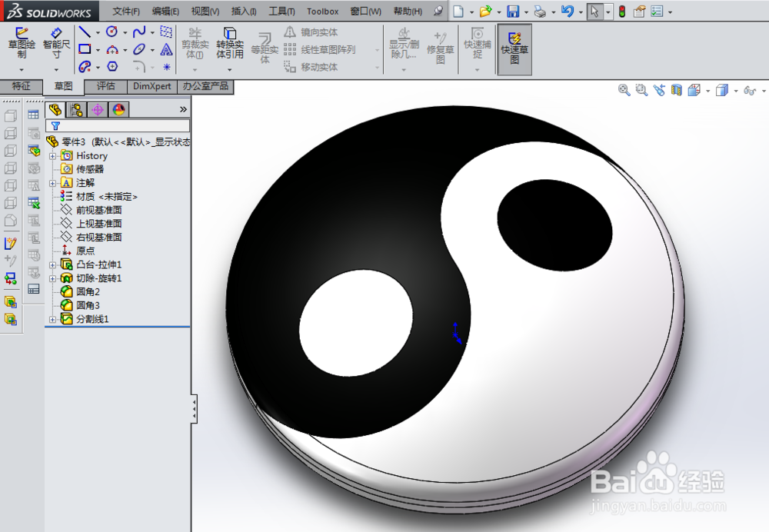This screenshot has width=769, height=532.
Task: Click the feature tree filter input field
Action: coord(118,126)
